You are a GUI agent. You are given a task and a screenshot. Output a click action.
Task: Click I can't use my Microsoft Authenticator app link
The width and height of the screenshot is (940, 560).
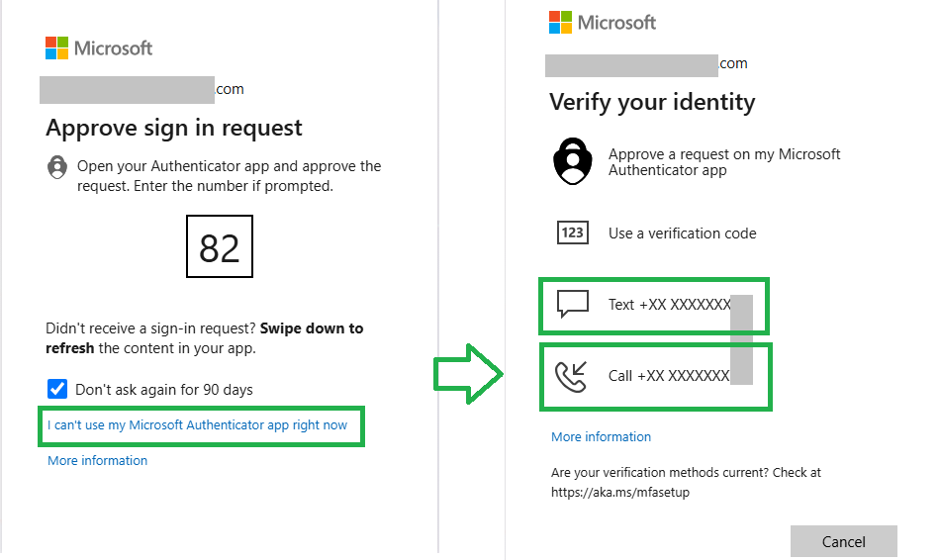click(197, 425)
